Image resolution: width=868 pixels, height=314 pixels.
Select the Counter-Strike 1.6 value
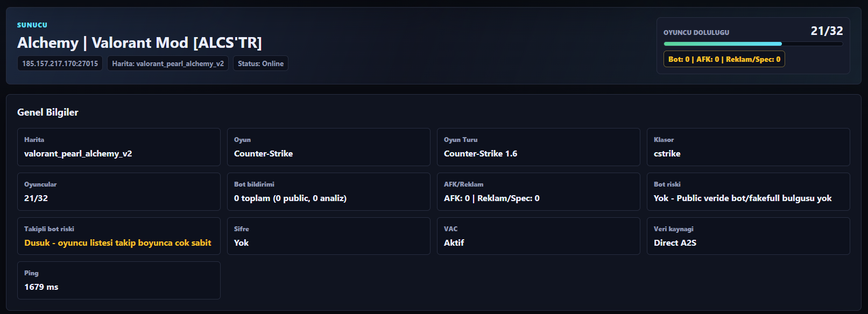tap(481, 153)
